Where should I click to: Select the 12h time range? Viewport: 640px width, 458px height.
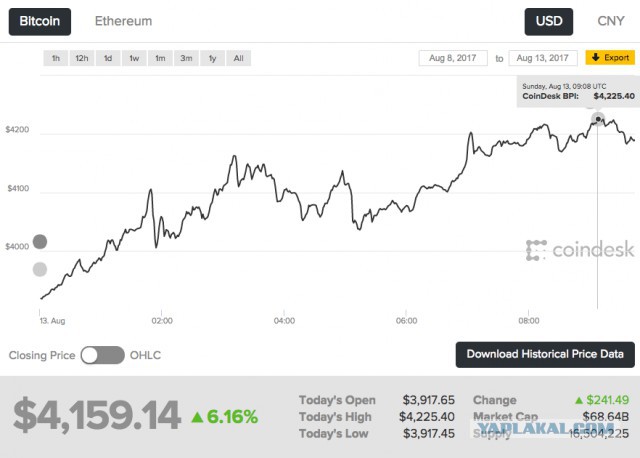[x=82, y=58]
